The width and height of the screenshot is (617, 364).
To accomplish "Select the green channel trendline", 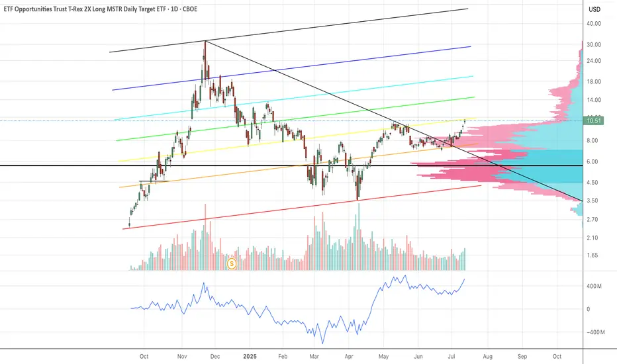I will [x=295, y=119].
